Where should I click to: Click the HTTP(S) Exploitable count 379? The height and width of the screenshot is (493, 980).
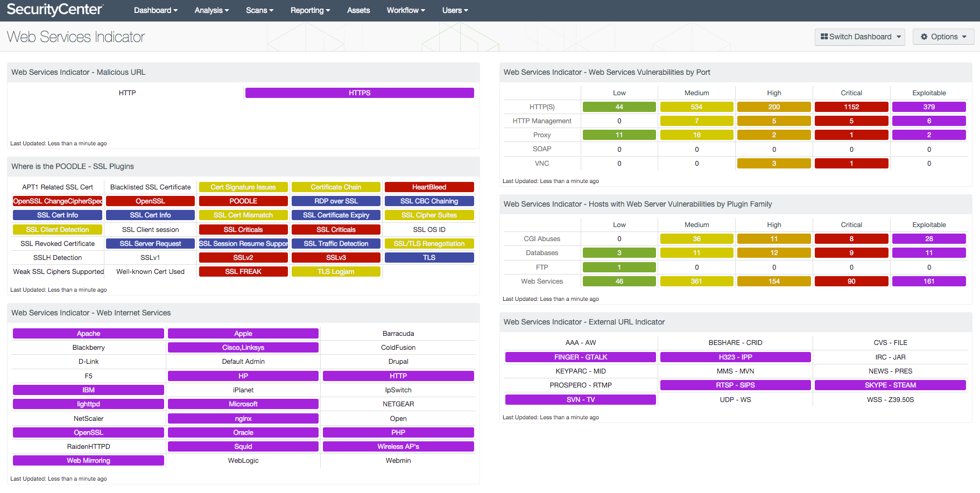point(929,107)
